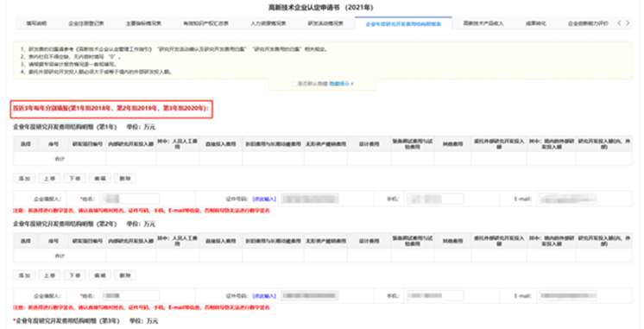Use 编辑 under the 第2年 table
644x329 pixels.
point(100,275)
